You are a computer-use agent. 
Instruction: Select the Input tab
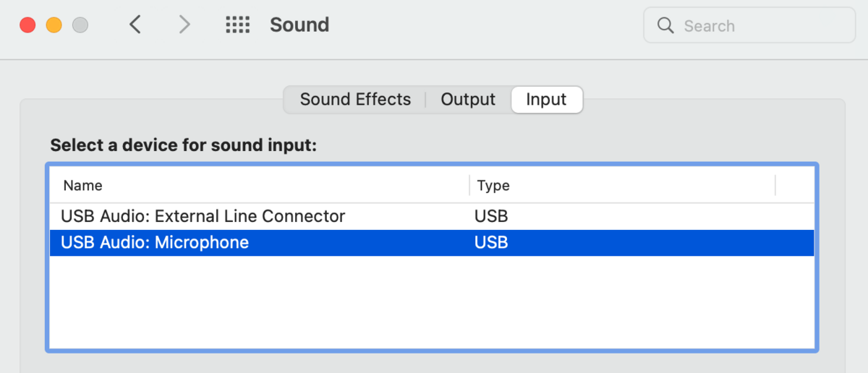546,100
